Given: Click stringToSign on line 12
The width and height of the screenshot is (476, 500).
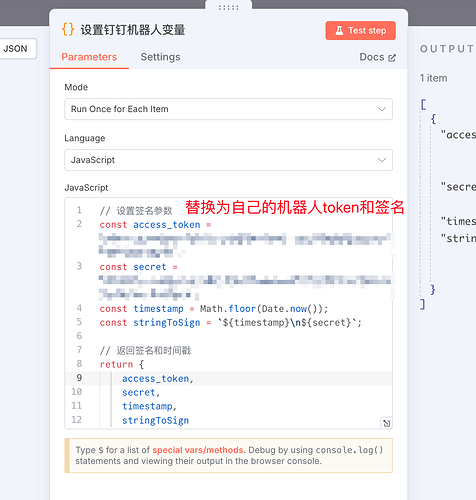Looking at the screenshot, I should (x=155, y=420).
